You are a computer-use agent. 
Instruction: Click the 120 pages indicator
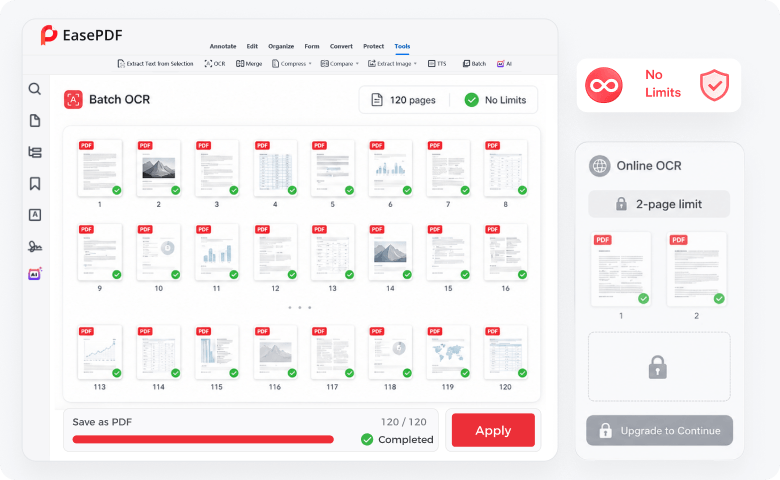[403, 100]
